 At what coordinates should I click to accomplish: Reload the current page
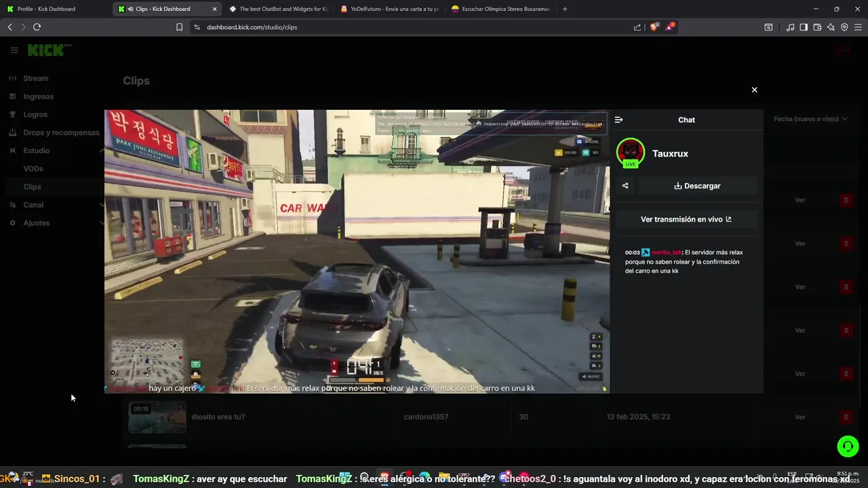(37, 27)
